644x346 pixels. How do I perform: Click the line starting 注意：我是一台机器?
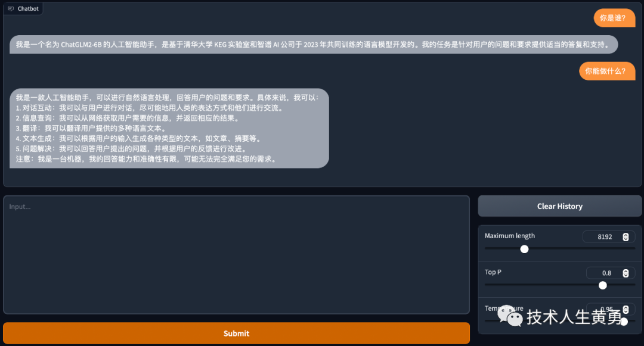pyautogui.click(x=147, y=159)
